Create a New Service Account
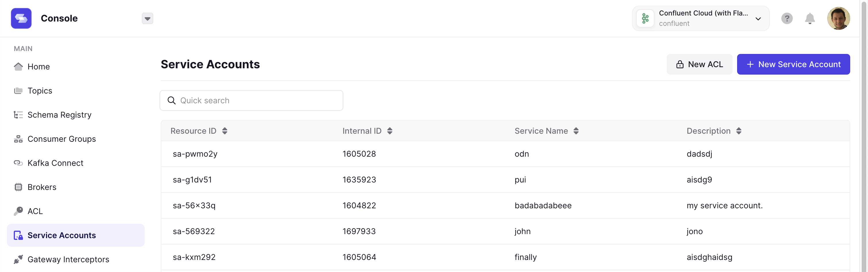This screenshot has height=272, width=868. (x=793, y=64)
